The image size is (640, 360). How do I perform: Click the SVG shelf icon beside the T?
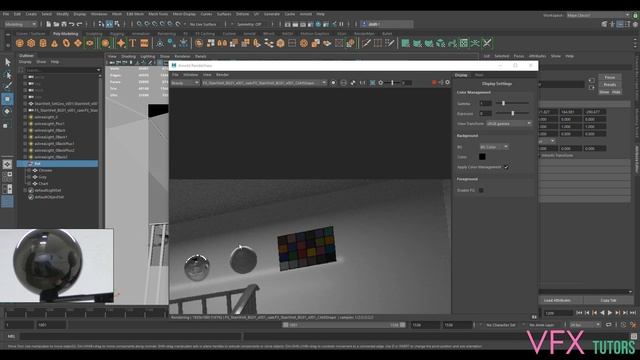(144, 43)
